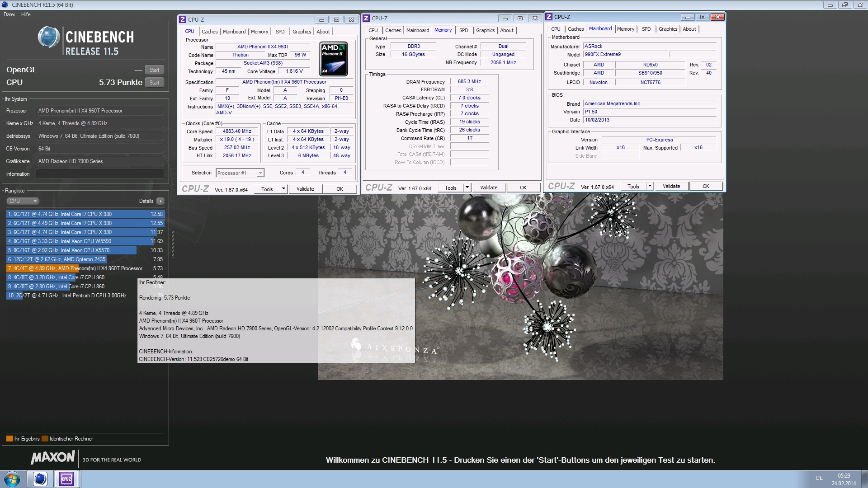Open About tab in Mainboard CPU-Z window

689,29
